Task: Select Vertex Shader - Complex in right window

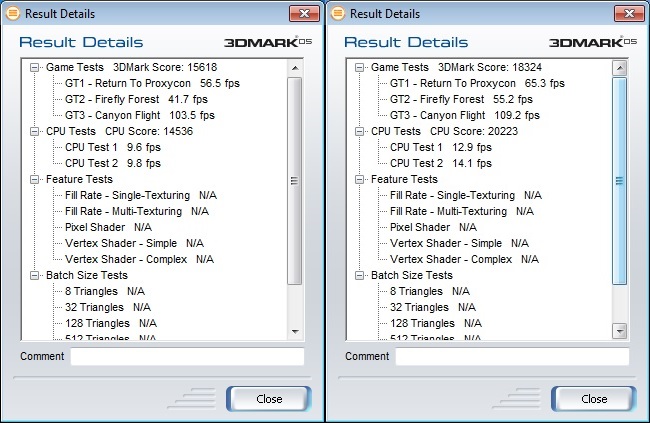Action: [x=464, y=260]
